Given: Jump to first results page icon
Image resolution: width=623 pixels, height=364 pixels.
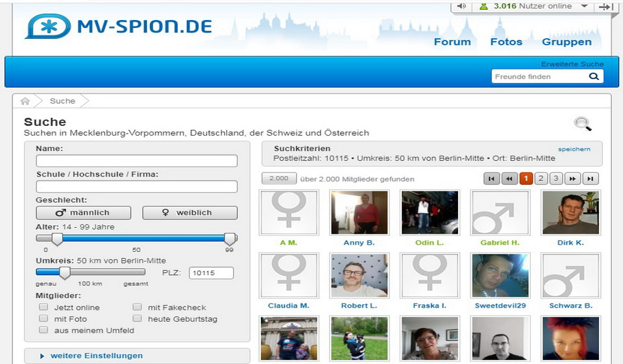Looking at the screenshot, I should [x=492, y=179].
